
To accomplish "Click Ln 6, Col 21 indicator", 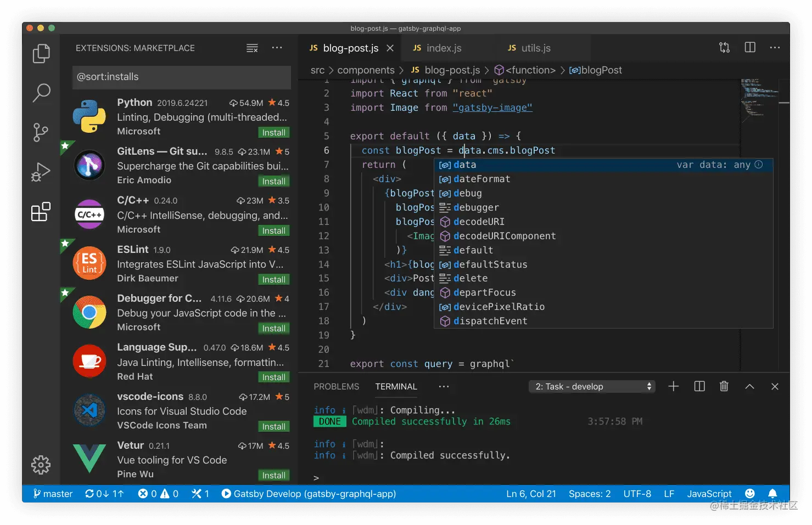I will click(531, 493).
